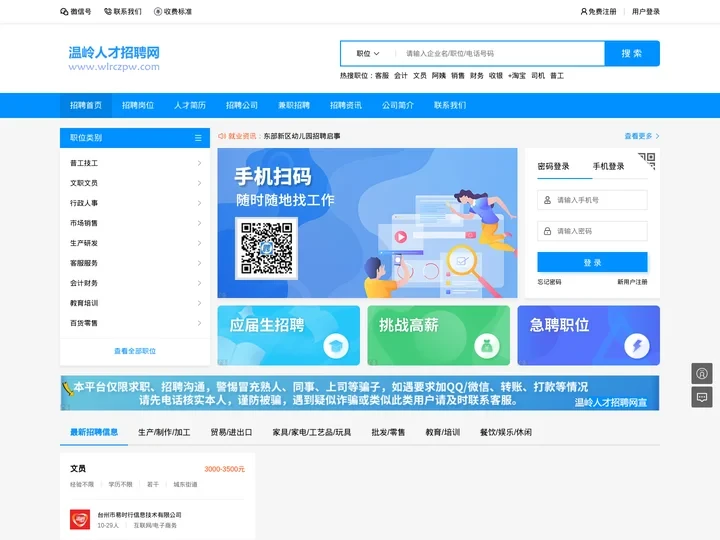The width and height of the screenshot is (720, 540).
Task: Open 联系我们 in the blue nav bar
Action: (450, 106)
